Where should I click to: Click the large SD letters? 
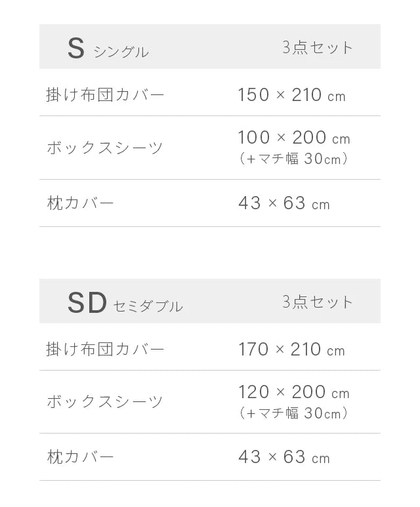(x=87, y=302)
